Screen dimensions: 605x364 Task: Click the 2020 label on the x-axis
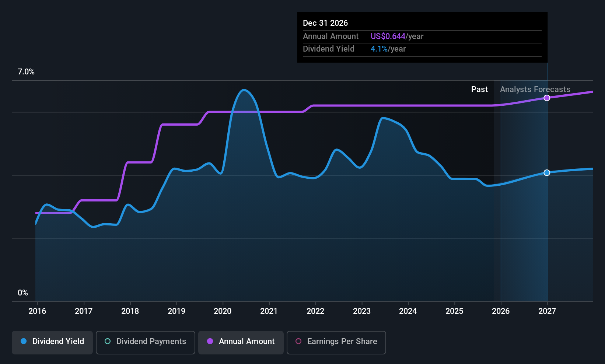(223, 311)
